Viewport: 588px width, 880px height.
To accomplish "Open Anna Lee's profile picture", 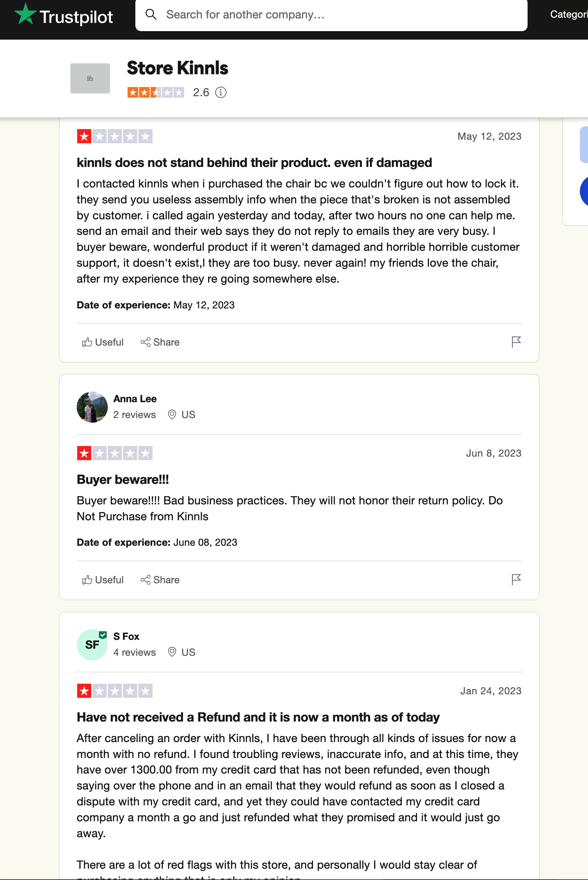I will (x=92, y=407).
